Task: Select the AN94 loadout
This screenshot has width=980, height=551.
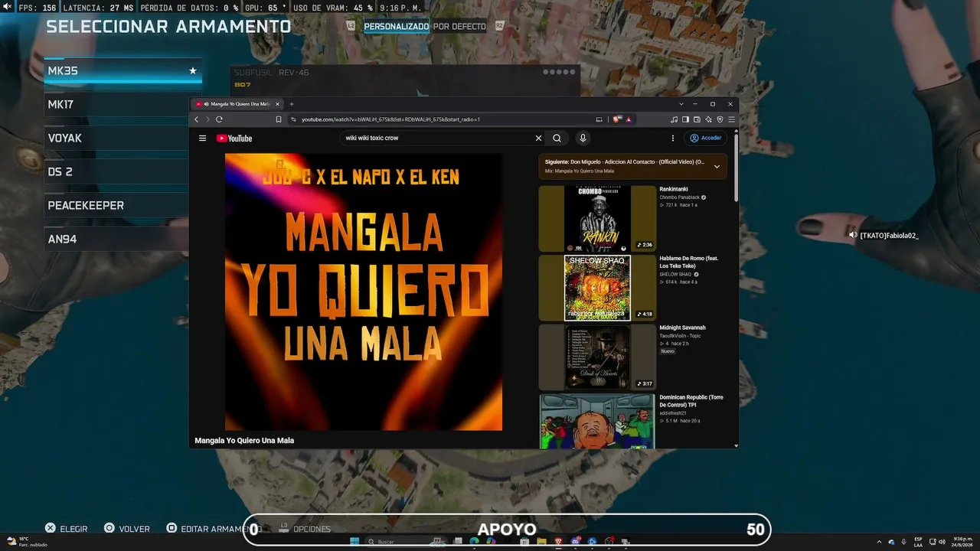Action: click(x=116, y=239)
